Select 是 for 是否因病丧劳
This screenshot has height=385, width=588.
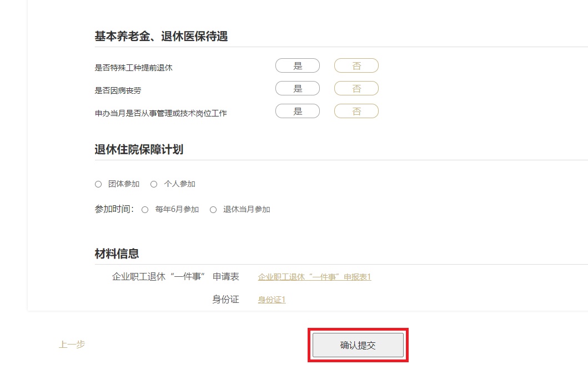[x=298, y=88]
